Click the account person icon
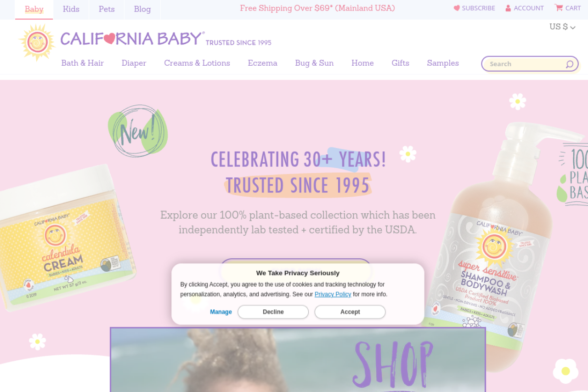Viewport: 588px width, 392px height. tap(508, 8)
